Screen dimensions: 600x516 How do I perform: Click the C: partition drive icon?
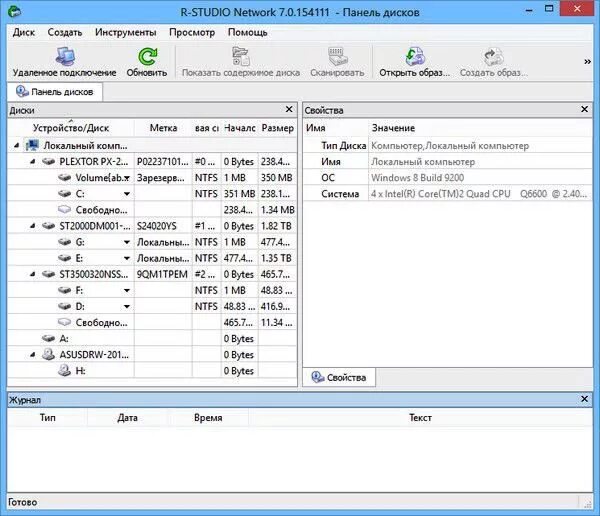coord(65,194)
